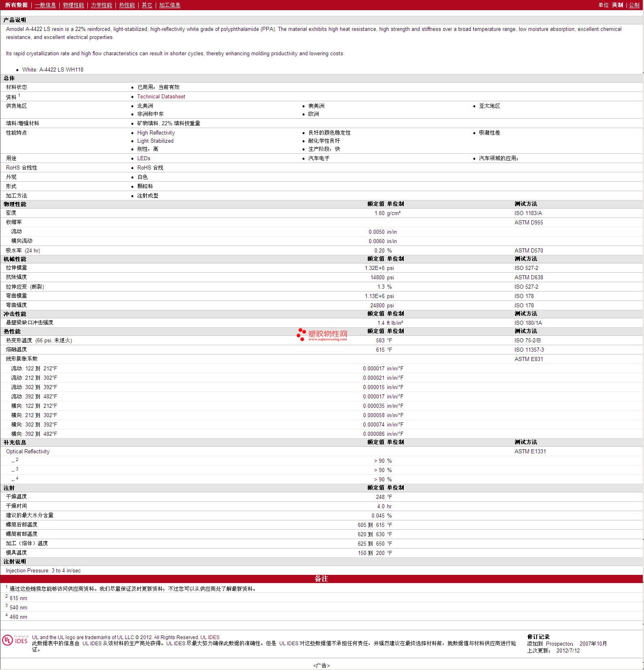This screenshot has height=670, width=644.
Task: Select the drying time value 4.0
Action: [381, 506]
